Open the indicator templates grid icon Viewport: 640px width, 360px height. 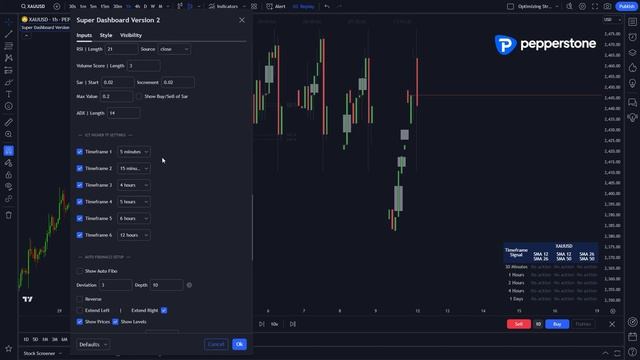(x=254, y=6)
